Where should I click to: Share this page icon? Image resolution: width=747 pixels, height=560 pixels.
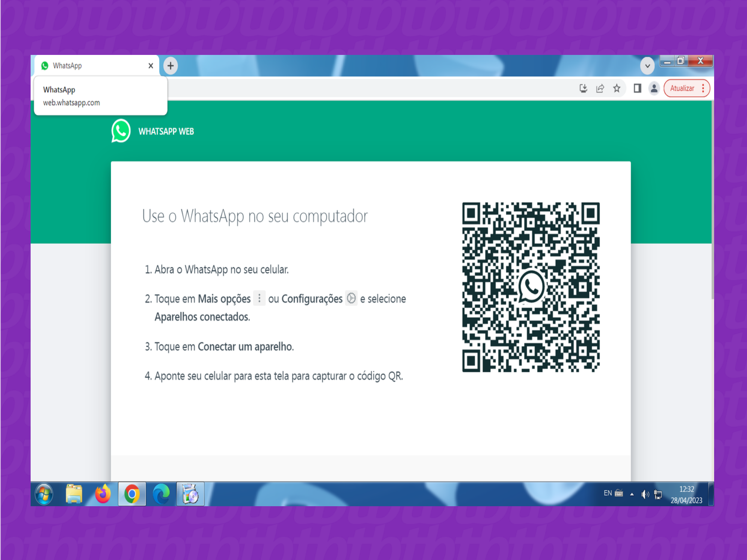pyautogui.click(x=600, y=88)
